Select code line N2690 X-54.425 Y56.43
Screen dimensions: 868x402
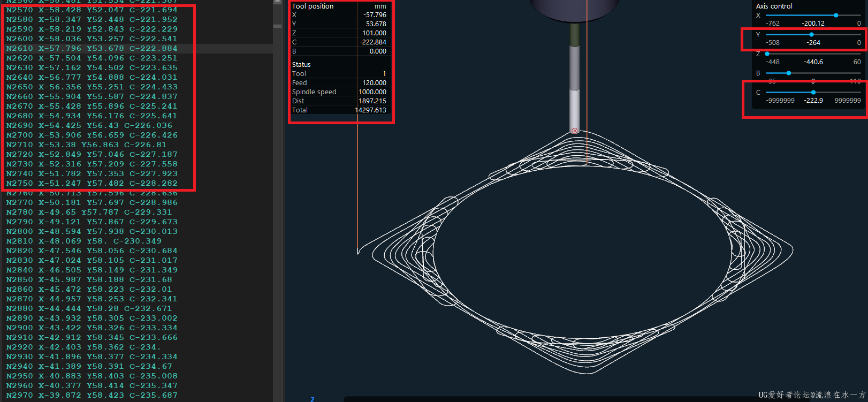(x=89, y=125)
